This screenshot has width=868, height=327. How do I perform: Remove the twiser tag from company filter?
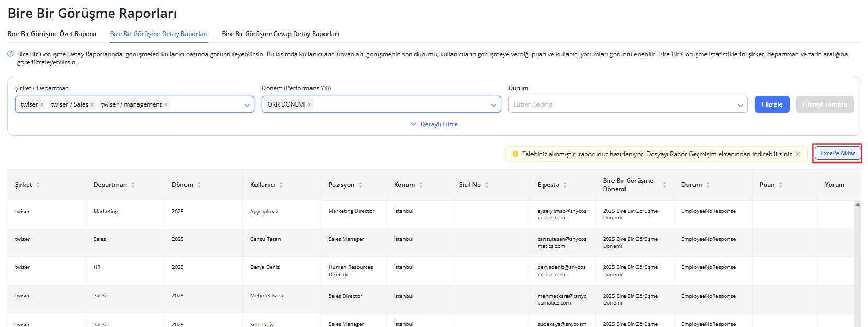pos(42,104)
